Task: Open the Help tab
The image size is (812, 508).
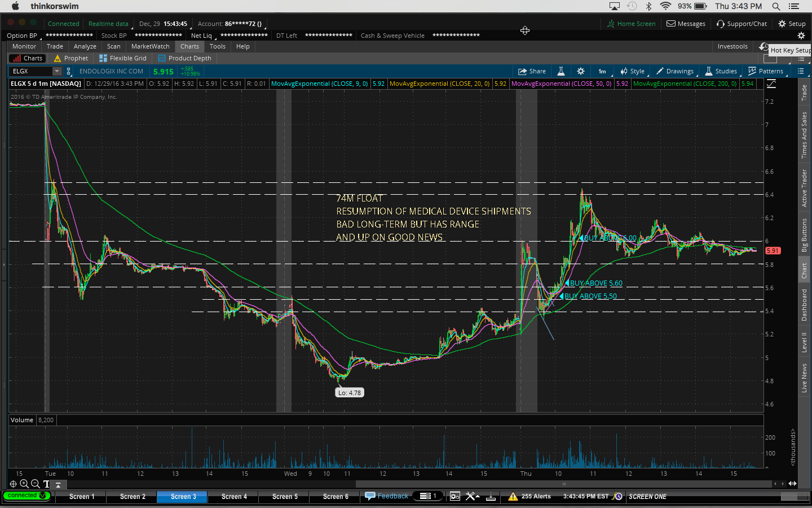Action: pos(243,46)
